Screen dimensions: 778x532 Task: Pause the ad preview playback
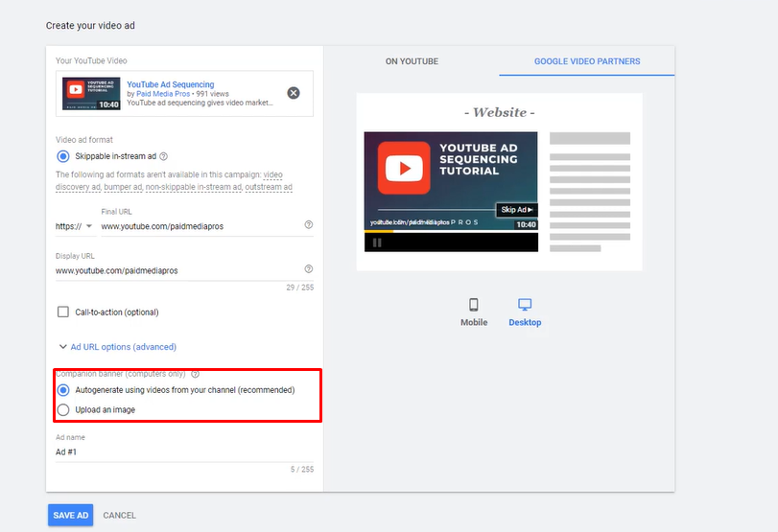[x=377, y=243]
